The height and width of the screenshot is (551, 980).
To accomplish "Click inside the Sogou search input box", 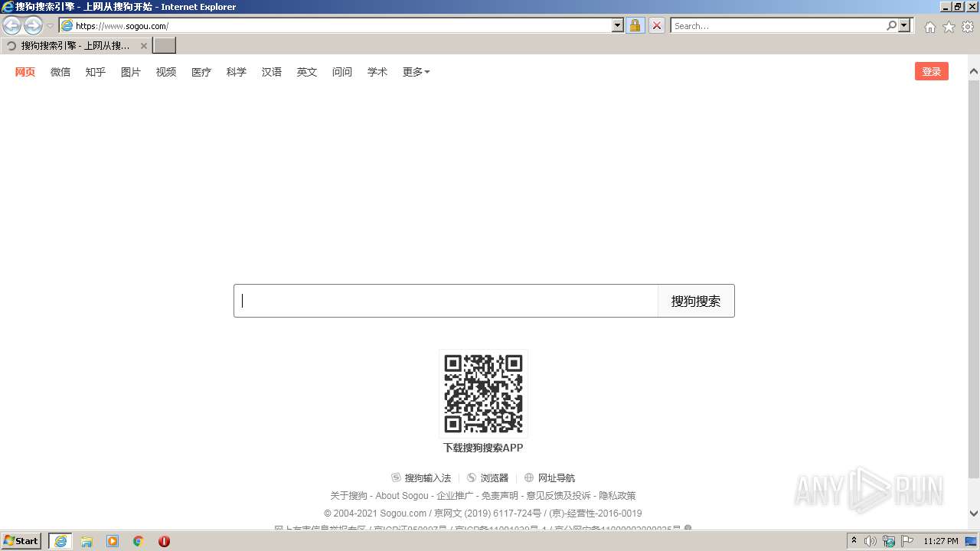I will [x=446, y=301].
